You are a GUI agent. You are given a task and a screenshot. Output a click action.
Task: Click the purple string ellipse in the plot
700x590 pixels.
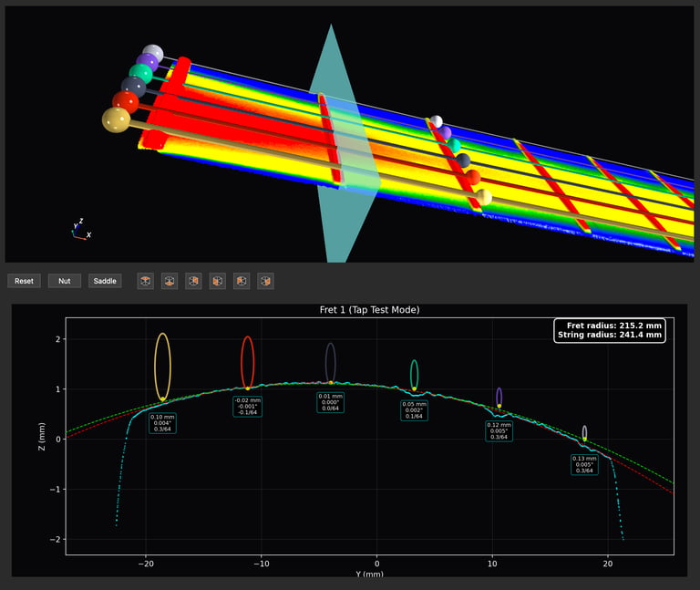coord(499,397)
